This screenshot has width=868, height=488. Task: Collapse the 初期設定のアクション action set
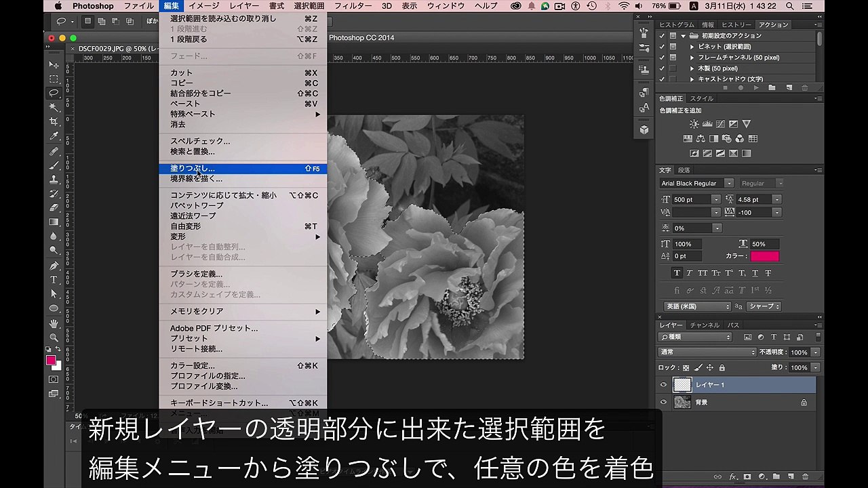point(684,36)
